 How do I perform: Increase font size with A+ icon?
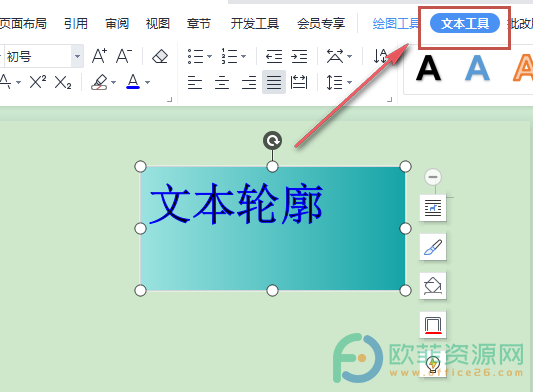[99, 56]
